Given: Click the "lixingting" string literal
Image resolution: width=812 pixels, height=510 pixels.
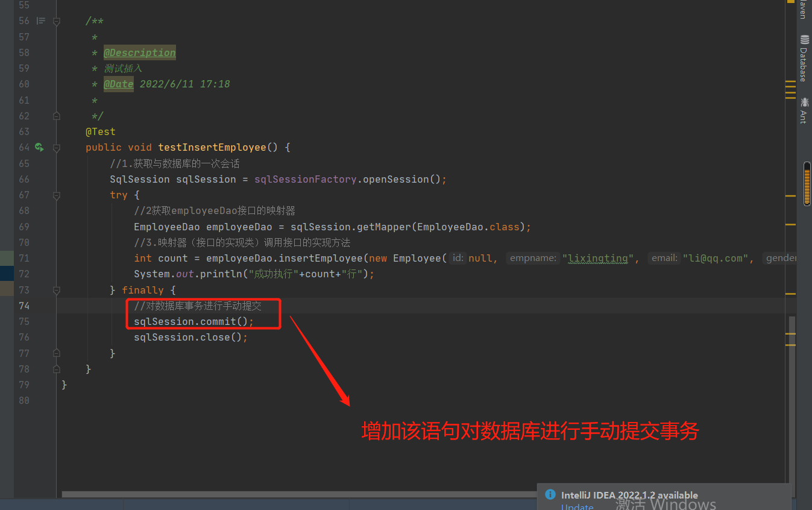Looking at the screenshot, I should 597,258.
